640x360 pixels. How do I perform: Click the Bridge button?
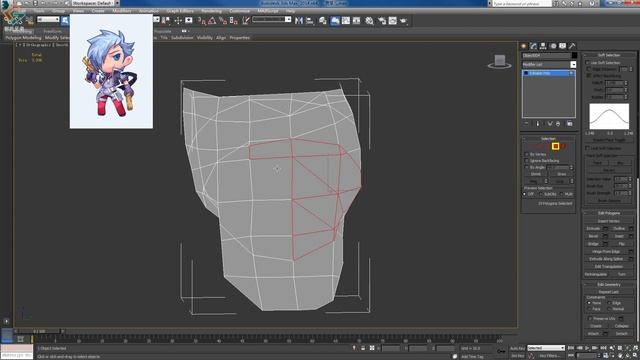tap(593, 244)
